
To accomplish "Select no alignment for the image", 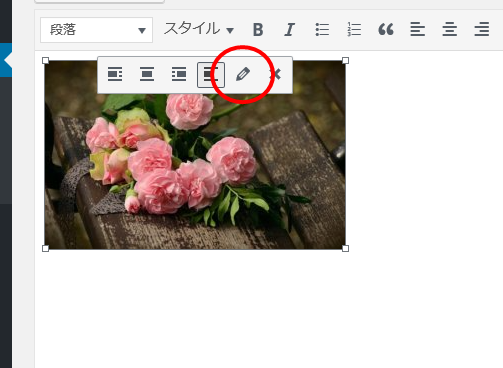I will coord(211,74).
